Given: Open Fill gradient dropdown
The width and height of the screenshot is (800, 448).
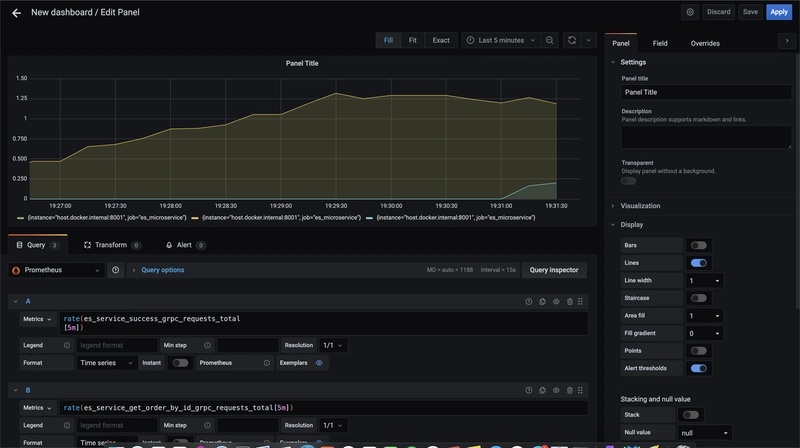Looking at the screenshot, I should 704,333.
